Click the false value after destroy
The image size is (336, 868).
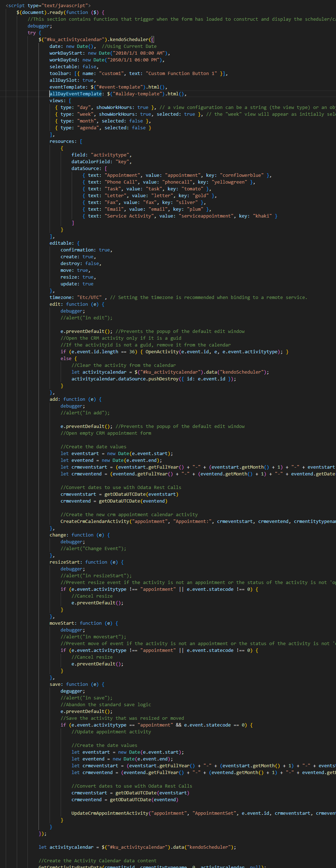92,264
